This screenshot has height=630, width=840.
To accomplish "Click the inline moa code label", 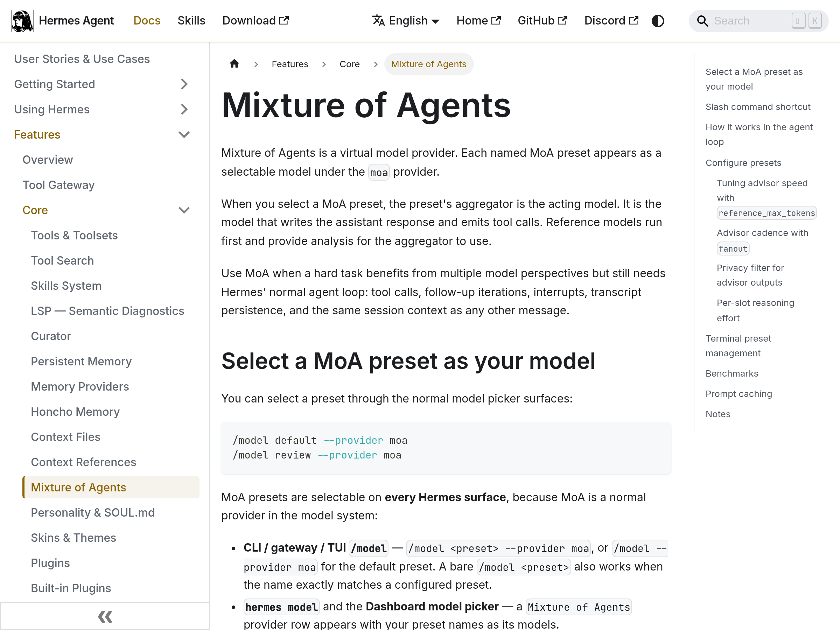I will pyautogui.click(x=379, y=173).
